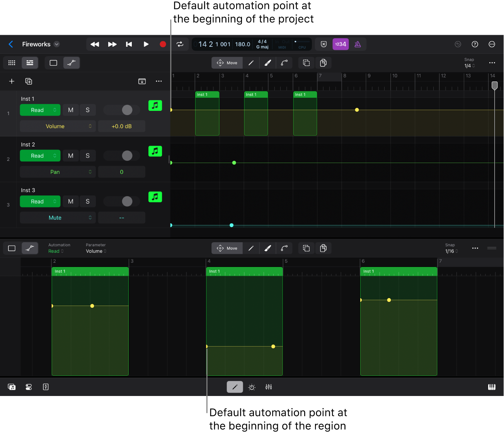Open the plug-ins dial icon in bottom bar
The width and height of the screenshot is (504, 435).
tap(252, 387)
